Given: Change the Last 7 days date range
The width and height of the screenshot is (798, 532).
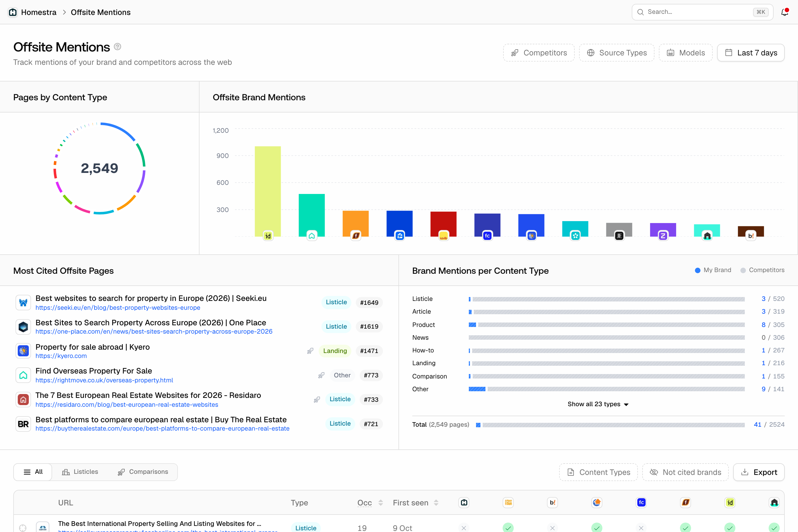Looking at the screenshot, I should coord(751,53).
